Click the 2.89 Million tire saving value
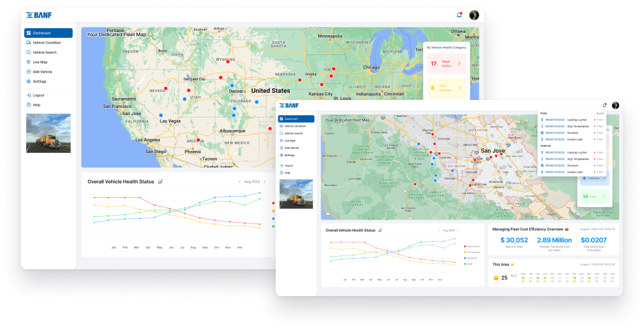The width and height of the screenshot is (644, 330). tap(555, 240)
